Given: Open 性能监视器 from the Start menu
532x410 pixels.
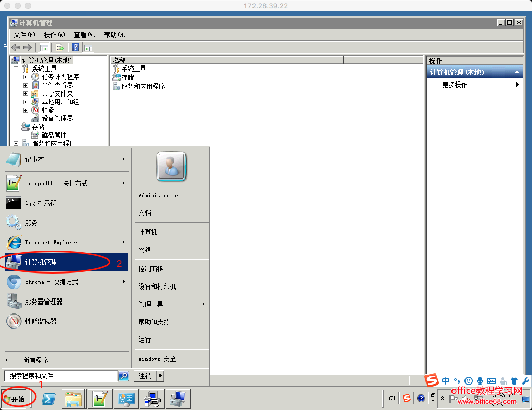Looking at the screenshot, I should point(67,321).
